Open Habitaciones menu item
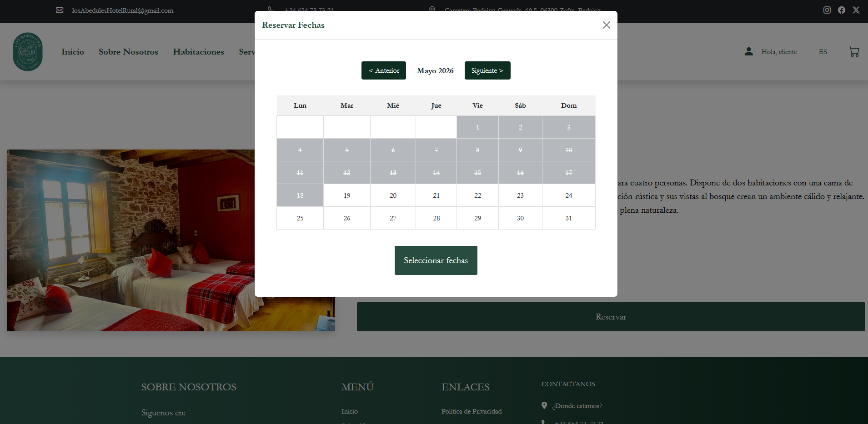The height and width of the screenshot is (424, 868). pyautogui.click(x=199, y=52)
